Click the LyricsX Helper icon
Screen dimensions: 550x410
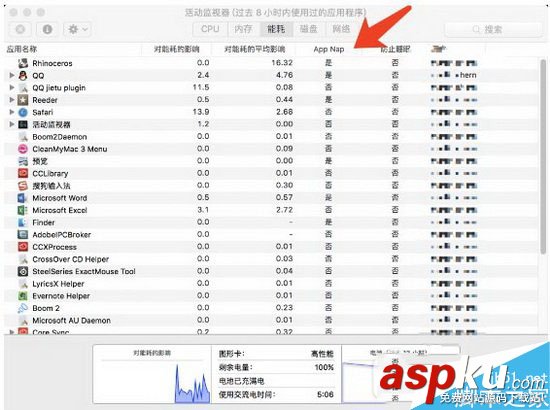coord(23,284)
